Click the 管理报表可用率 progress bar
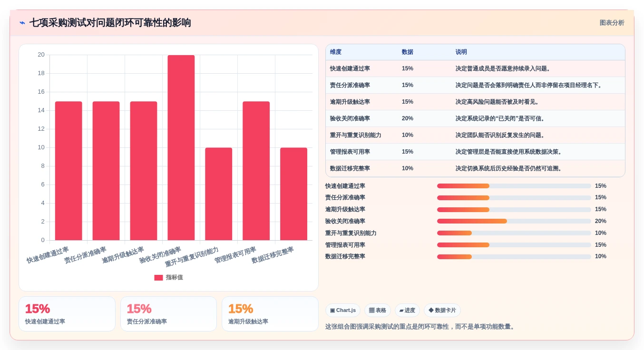Image resolution: width=644 pixels, height=350 pixels. [x=514, y=245]
